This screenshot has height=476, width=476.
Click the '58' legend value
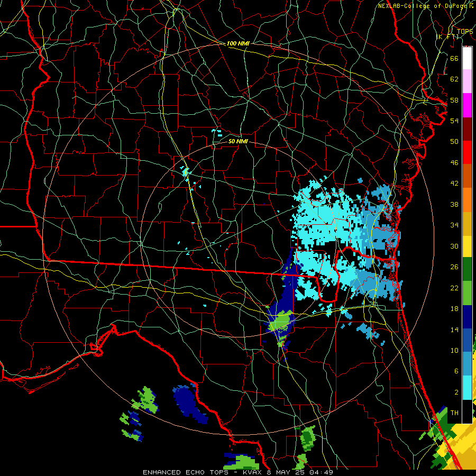point(454,100)
